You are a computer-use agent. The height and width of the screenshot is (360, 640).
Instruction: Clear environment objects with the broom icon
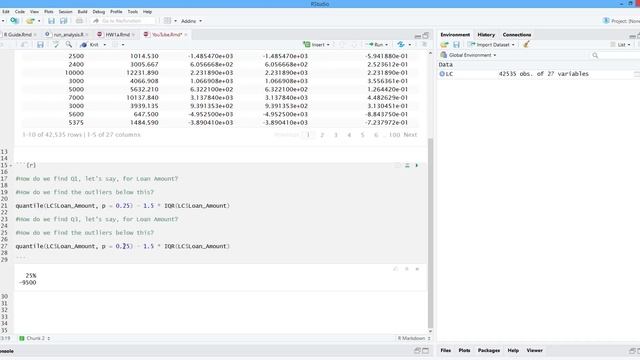tap(527, 44)
